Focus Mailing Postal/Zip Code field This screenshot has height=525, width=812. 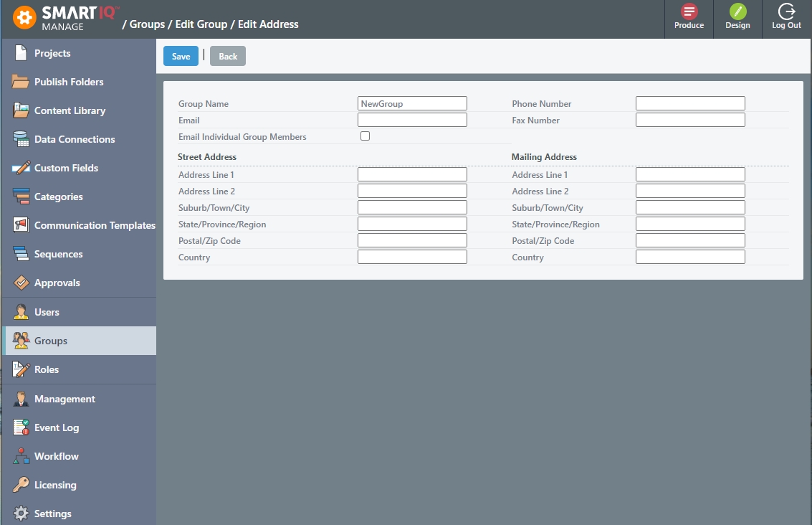pos(690,240)
